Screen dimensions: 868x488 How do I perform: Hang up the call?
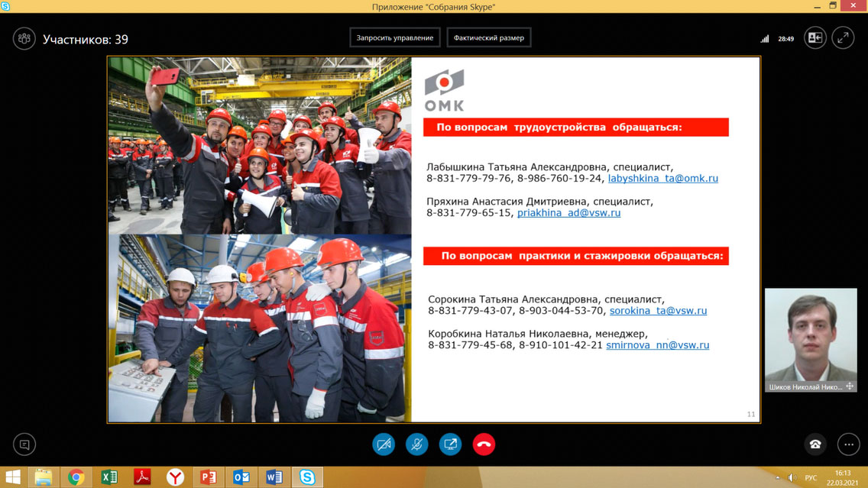click(x=484, y=444)
